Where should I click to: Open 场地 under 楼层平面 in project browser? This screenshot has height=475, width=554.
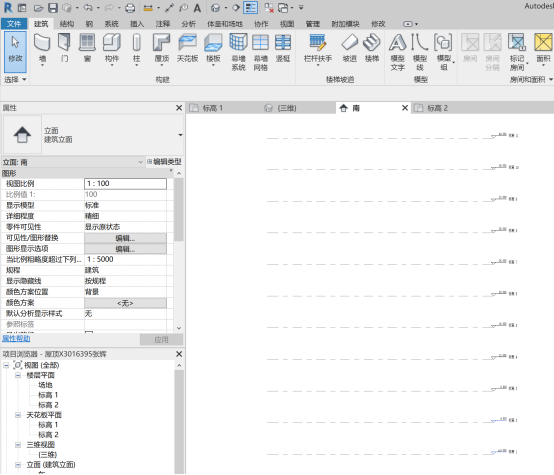click(x=45, y=385)
